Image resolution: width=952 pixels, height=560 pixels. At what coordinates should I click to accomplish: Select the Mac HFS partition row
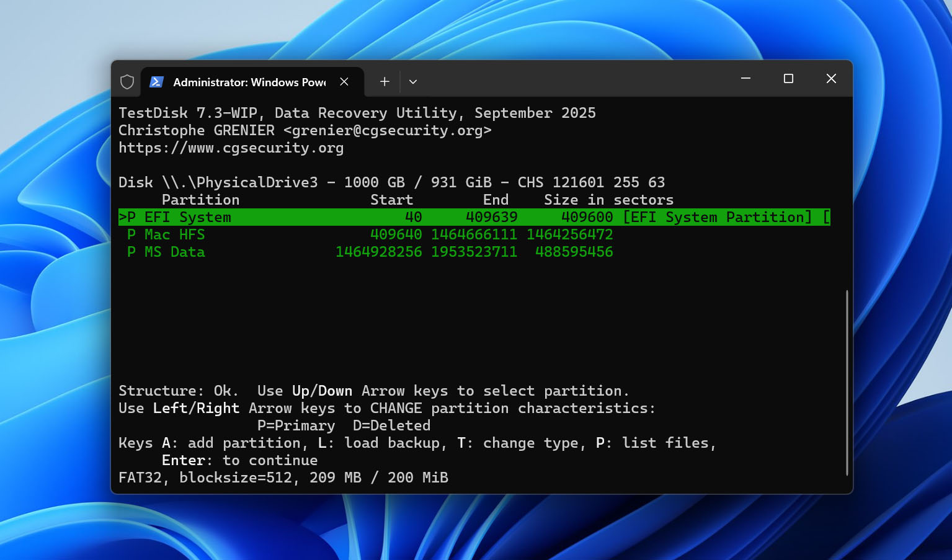[x=366, y=234]
